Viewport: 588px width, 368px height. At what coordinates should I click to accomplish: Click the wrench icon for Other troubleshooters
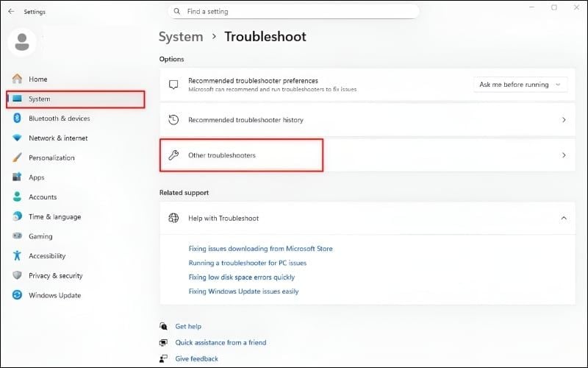[173, 155]
